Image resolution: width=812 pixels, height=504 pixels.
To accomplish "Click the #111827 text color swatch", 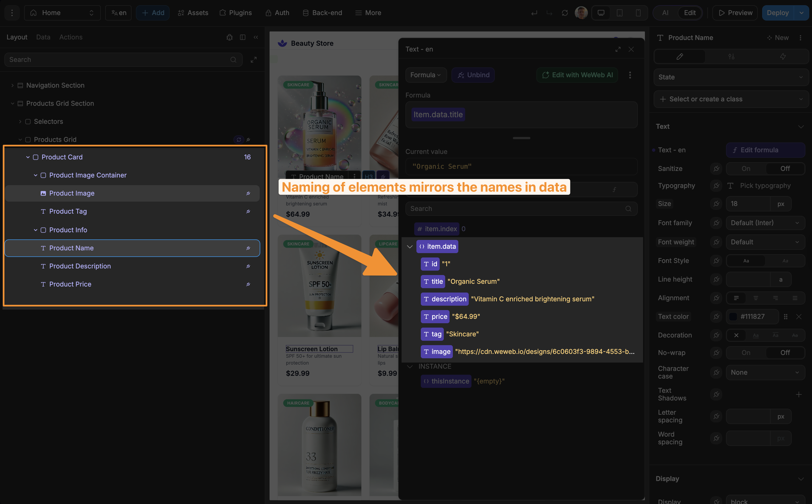I will pos(733,317).
